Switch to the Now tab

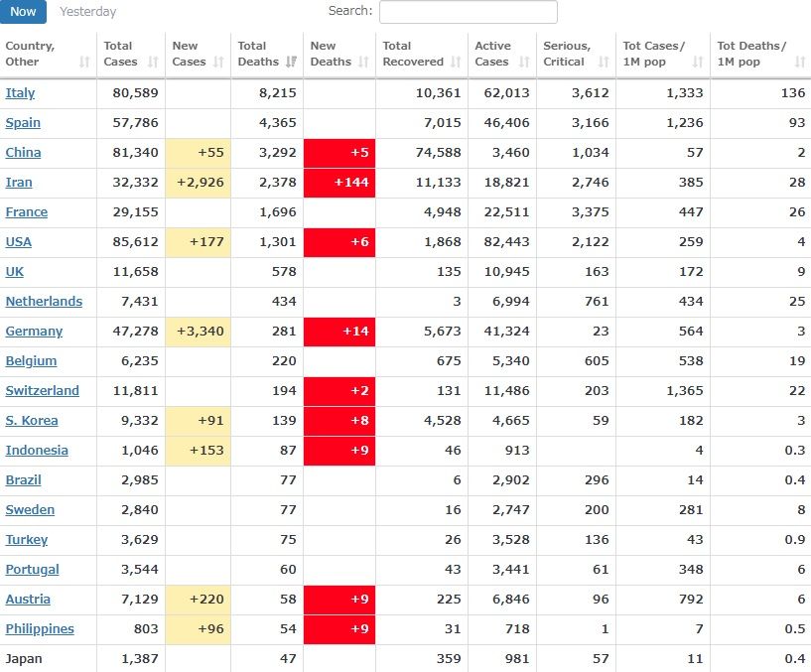(23, 12)
